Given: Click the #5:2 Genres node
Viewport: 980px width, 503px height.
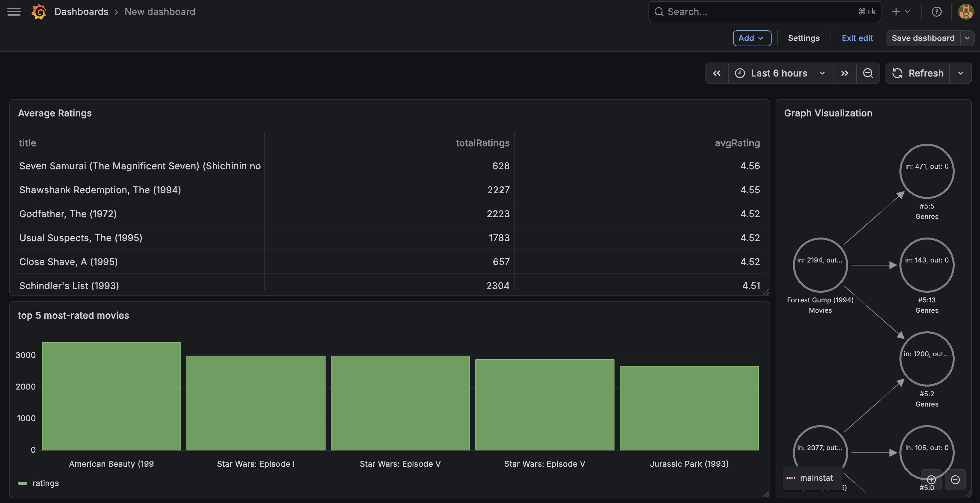Looking at the screenshot, I should click(x=927, y=359).
